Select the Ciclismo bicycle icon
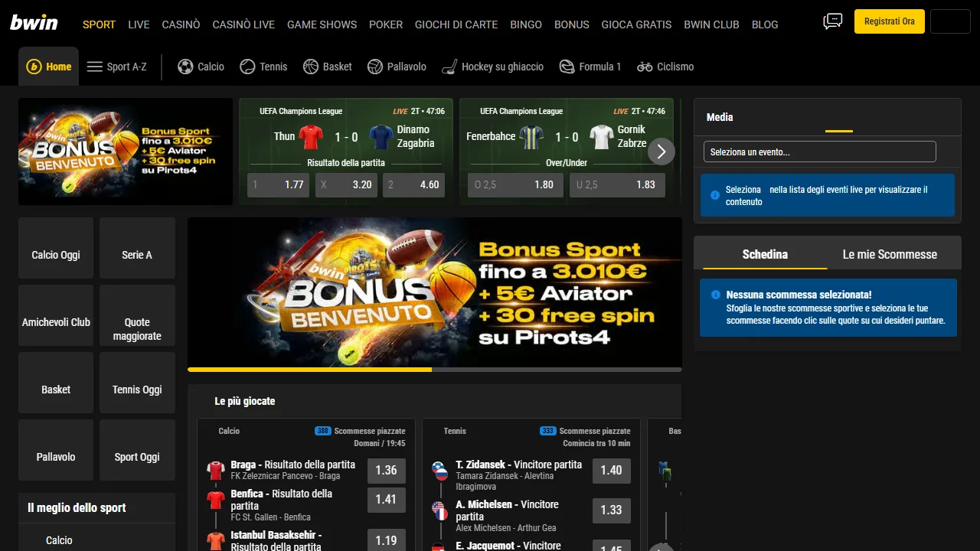The height and width of the screenshot is (551, 980). [x=645, y=67]
